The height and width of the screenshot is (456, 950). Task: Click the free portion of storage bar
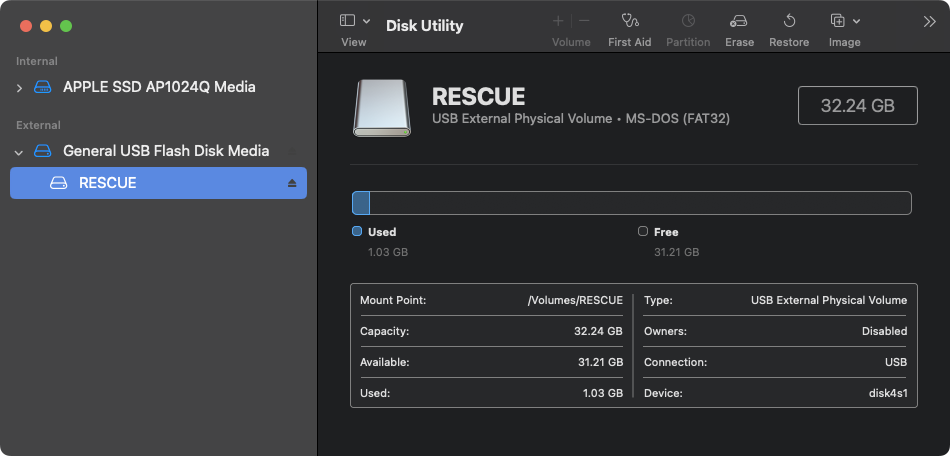pyautogui.click(x=640, y=203)
